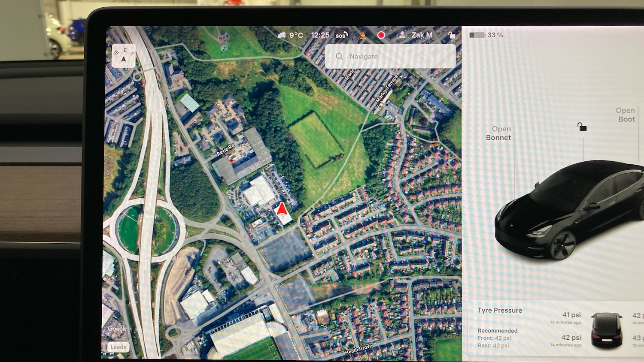Click the Navigate search field

point(395,56)
